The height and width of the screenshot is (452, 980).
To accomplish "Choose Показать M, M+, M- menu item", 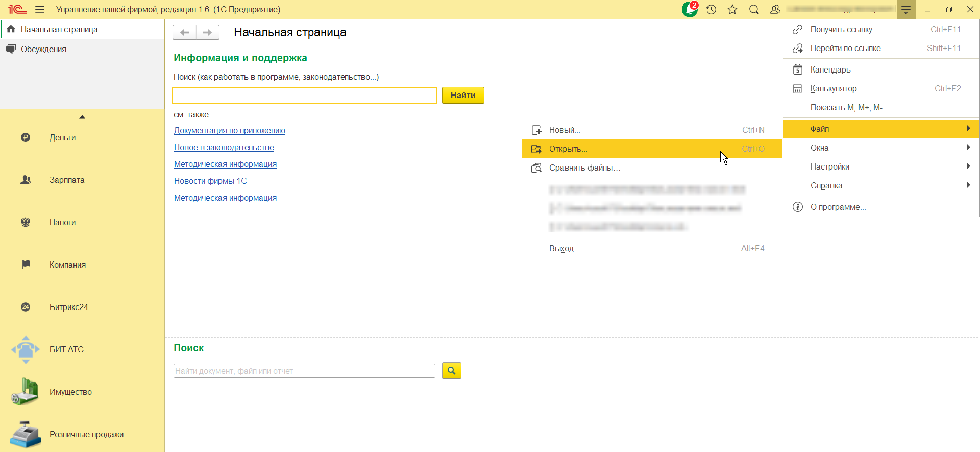I will click(881, 107).
